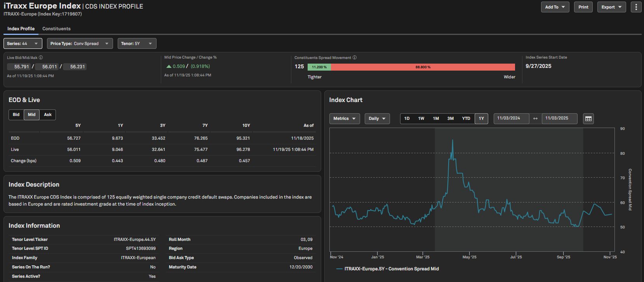The image size is (644, 282).
Task: Open the Tenor: 5Y dropdown
Action: (x=137, y=43)
